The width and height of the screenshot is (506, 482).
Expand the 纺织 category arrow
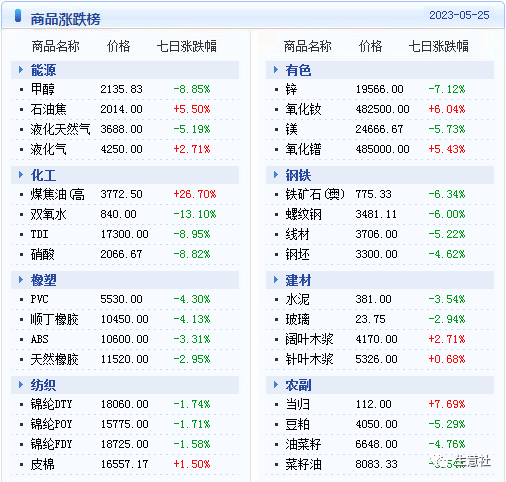point(21,385)
